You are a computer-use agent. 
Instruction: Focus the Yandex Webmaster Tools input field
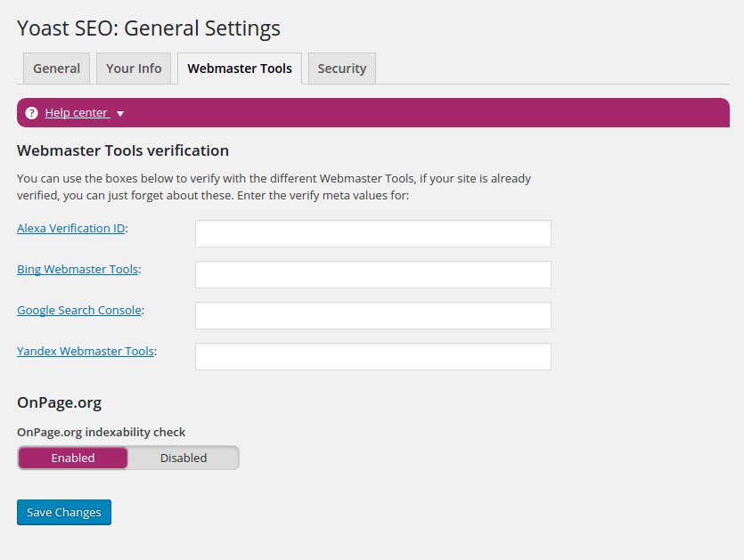tap(373, 357)
